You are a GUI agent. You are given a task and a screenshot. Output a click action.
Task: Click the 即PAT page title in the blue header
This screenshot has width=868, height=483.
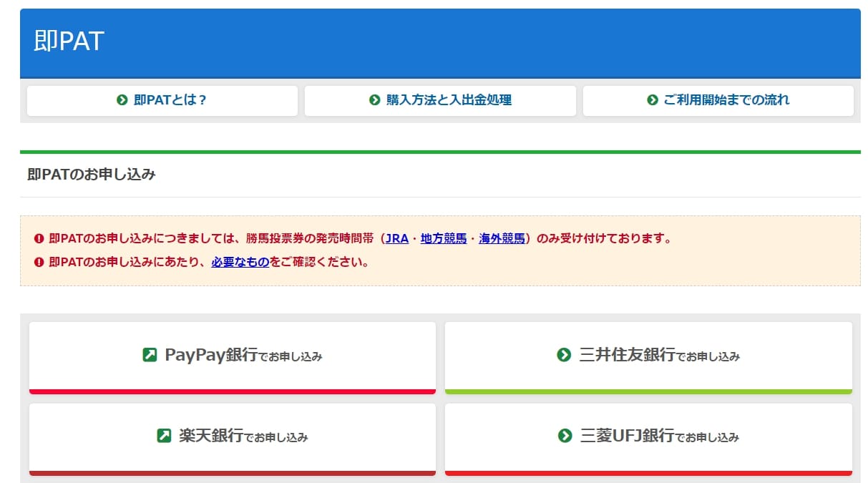pyautogui.click(x=69, y=42)
